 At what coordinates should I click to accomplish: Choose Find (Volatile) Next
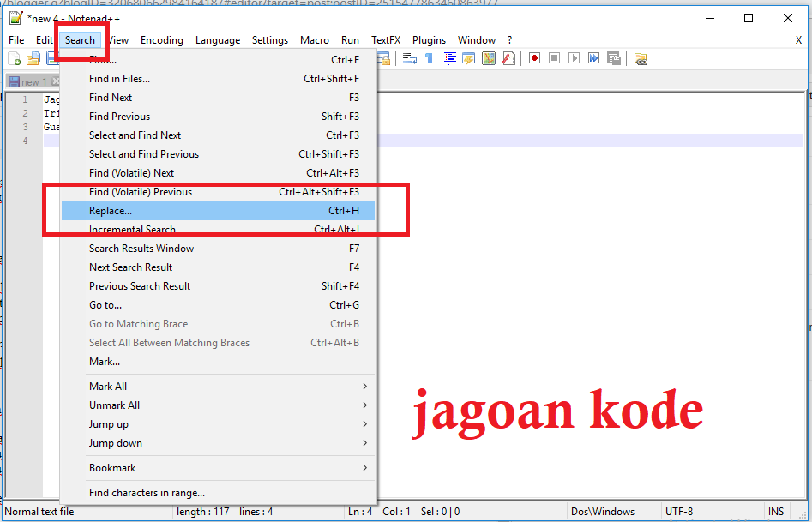point(218,173)
